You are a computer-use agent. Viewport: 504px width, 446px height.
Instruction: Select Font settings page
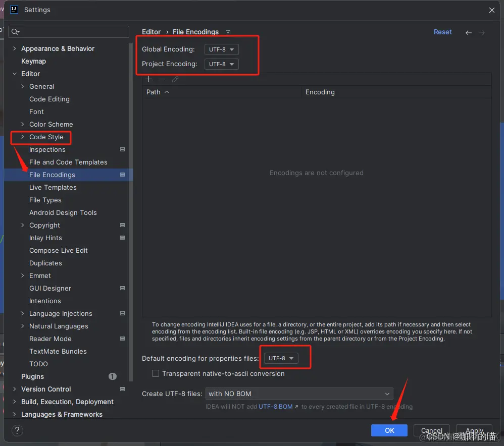(x=36, y=111)
